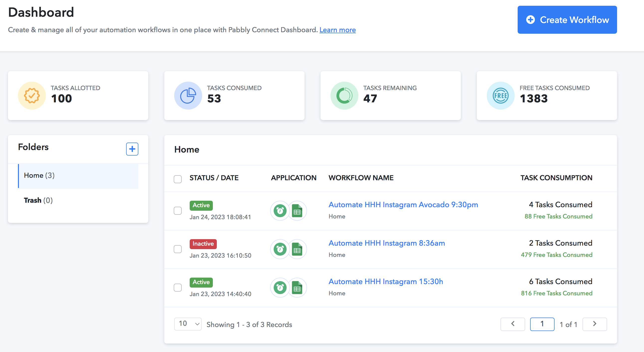The image size is (644, 352).
Task: Go to next page using right chevron
Action: click(594, 324)
